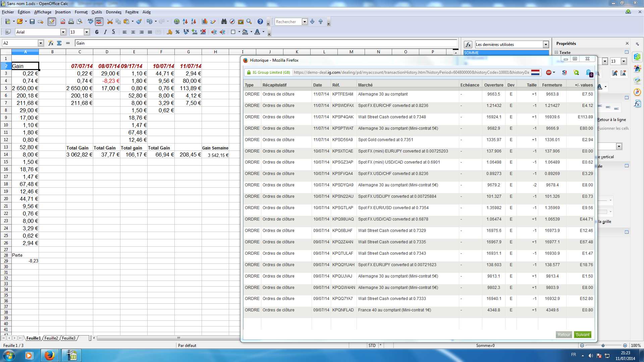
Task: Click the Rechercher search input field
Action: pyautogui.click(x=288, y=22)
